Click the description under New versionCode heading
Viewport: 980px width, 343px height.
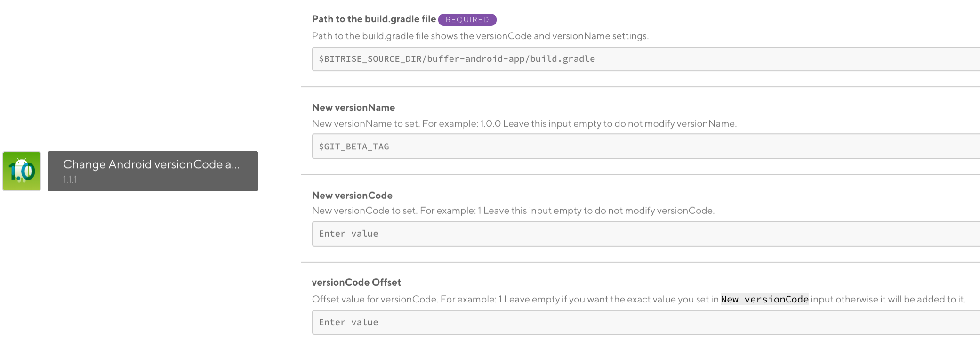513,211
